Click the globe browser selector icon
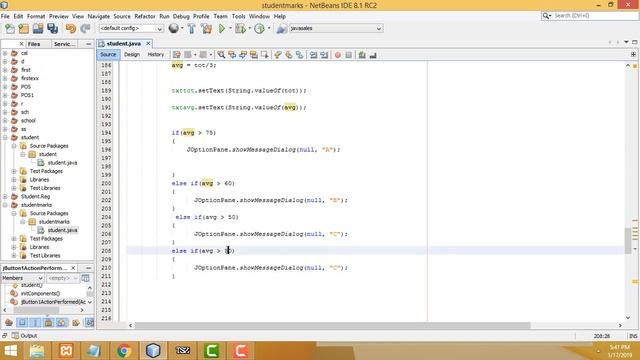 pos(173,28)
